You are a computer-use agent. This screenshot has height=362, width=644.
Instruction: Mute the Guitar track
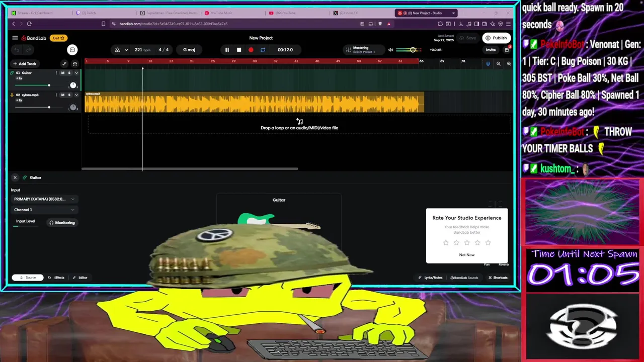[x=63, y=73]
